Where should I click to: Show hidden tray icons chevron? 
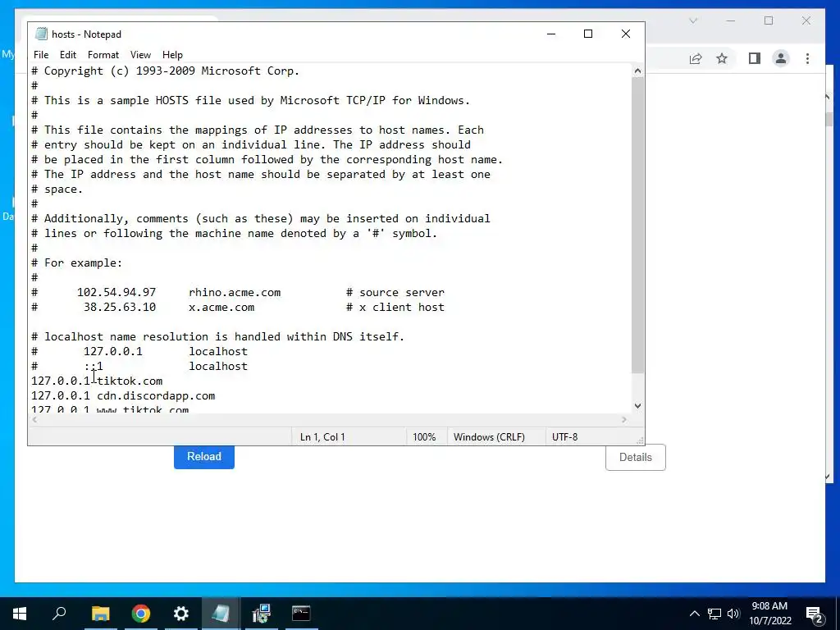(694, 614)
